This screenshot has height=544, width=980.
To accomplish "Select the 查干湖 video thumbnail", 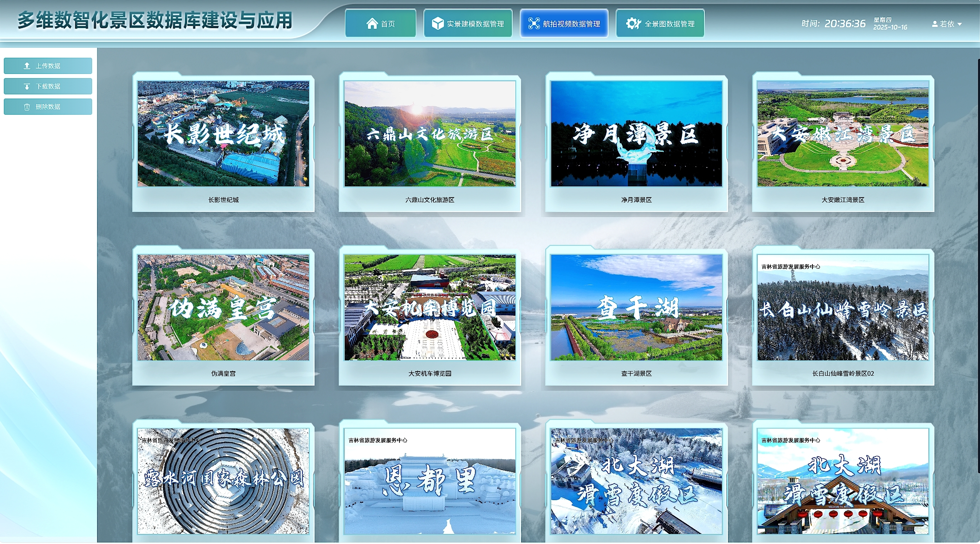I will 636,307.
